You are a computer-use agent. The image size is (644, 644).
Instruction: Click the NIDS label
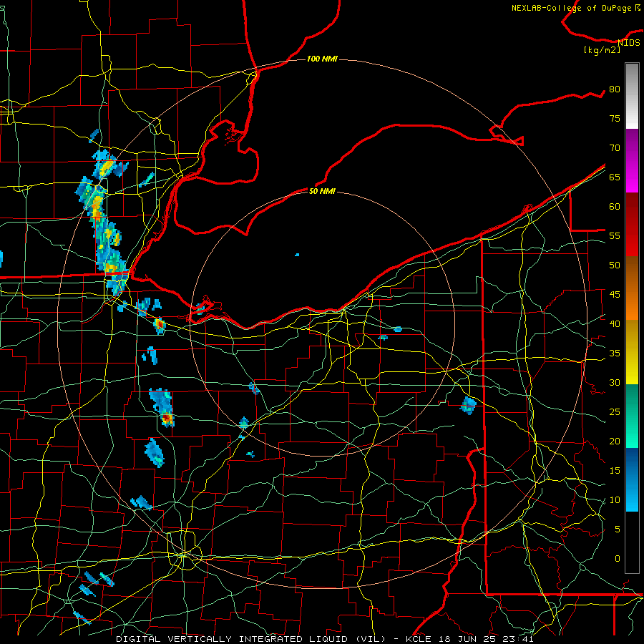(629, 43)
